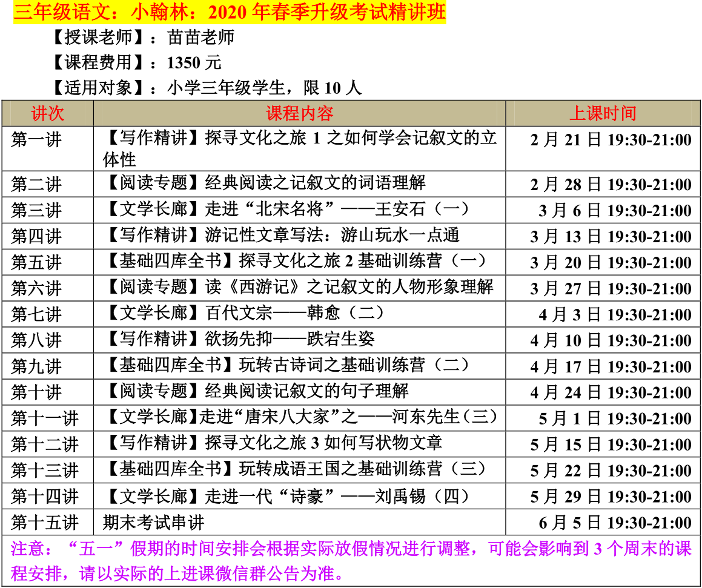This screenshot has height=588, width=702.
Task: Click the 讲次 column header
Action: click(47, 113)
